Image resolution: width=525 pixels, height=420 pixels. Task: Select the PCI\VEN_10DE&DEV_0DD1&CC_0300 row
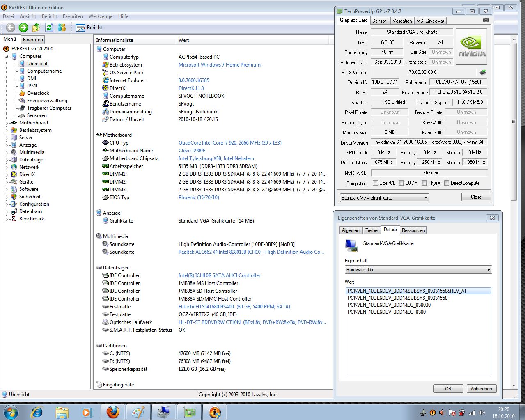pyautogui.click(x=387, y=312)
